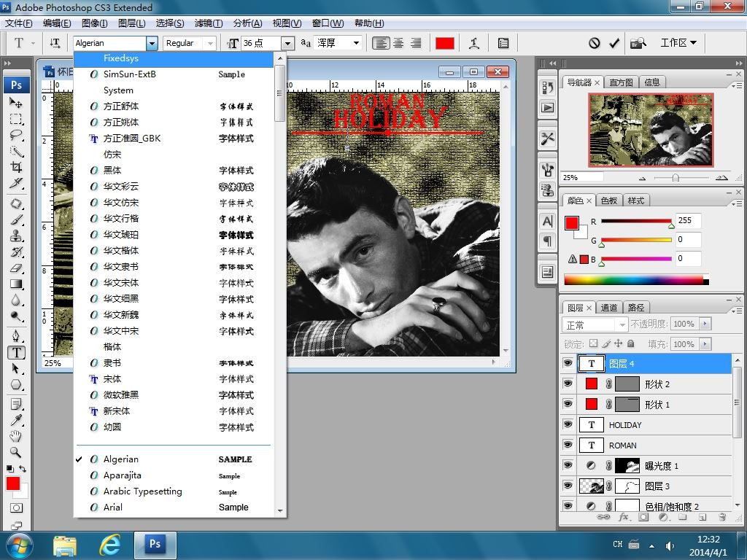Select the Horizontal Type tool
Screen dimensions: 747x560
click(x=16, y=352)
